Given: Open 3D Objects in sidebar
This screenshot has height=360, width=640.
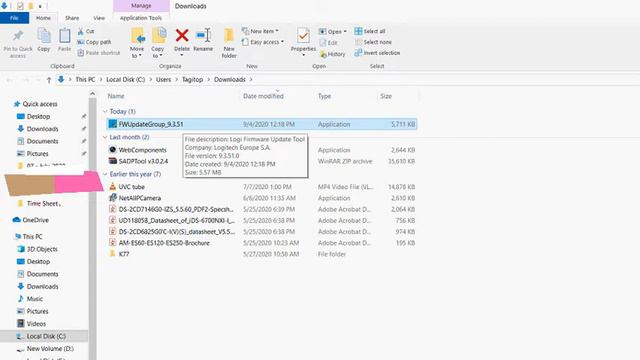Looking at the screenshot, I should click(x=42, y=249).
